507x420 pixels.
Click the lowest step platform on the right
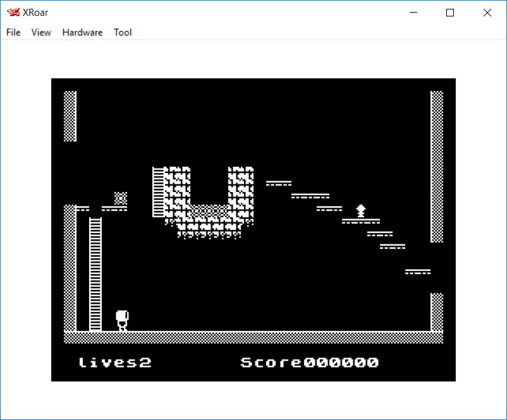click(417, 272)
